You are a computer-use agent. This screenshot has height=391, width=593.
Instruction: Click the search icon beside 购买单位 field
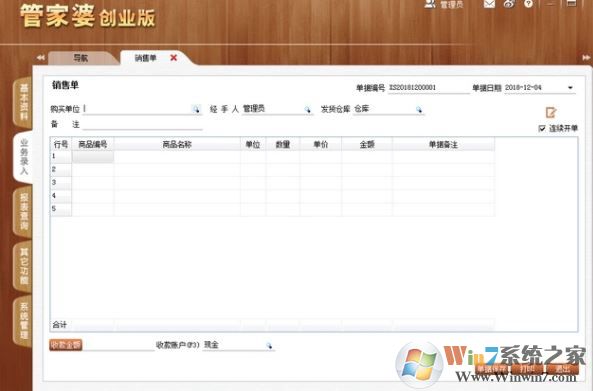tap(196, 109)
